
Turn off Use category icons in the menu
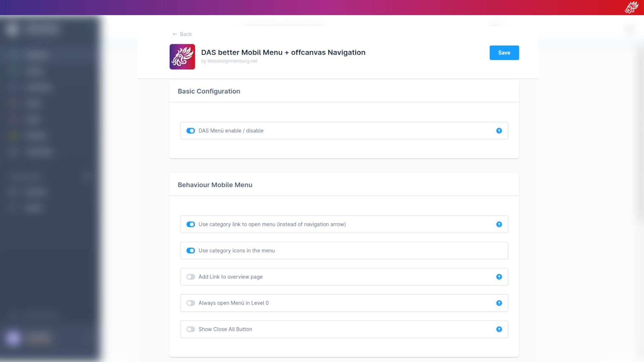point(191,250)
